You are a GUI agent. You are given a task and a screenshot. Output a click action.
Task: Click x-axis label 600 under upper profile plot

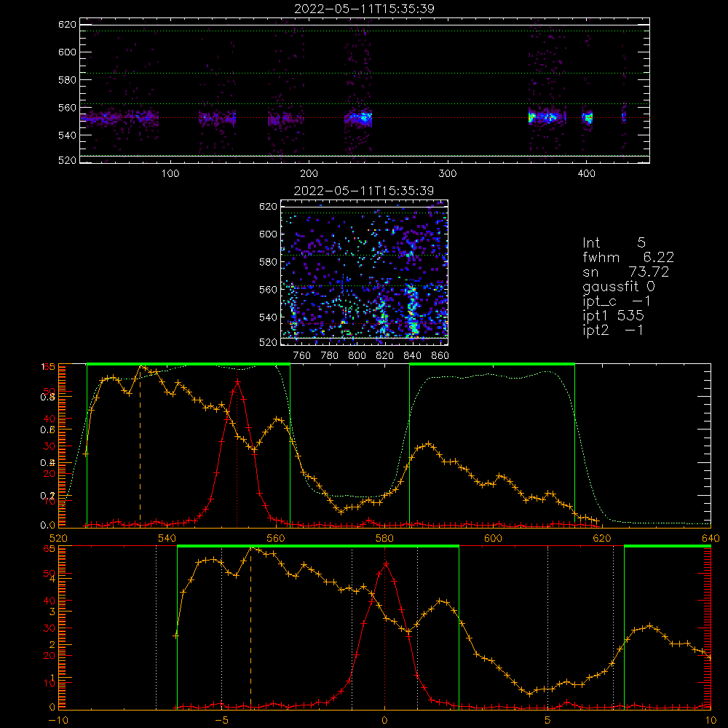pos(493,538)
